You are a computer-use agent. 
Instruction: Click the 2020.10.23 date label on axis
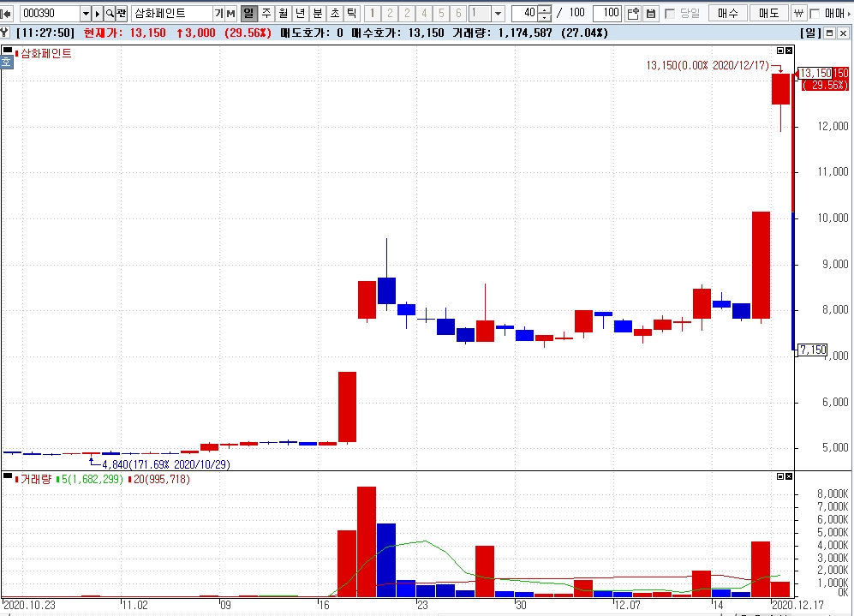pyautogui.click(x=29, y=605)
